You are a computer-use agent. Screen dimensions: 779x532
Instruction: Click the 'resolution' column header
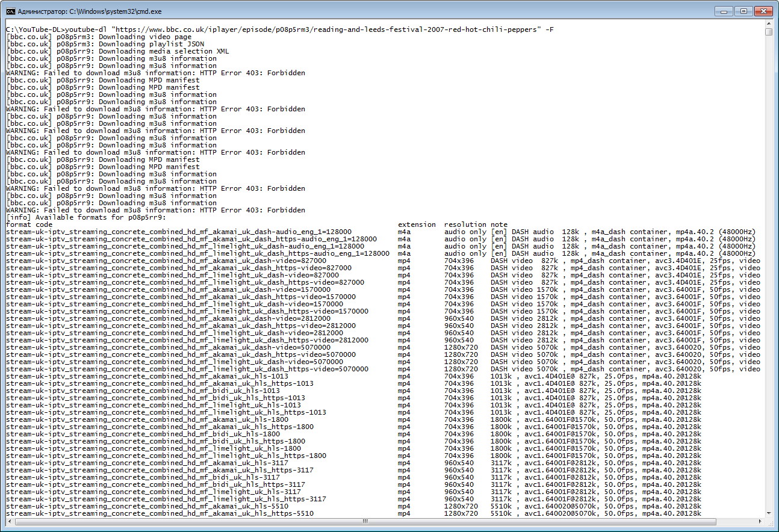pos(465,224)
